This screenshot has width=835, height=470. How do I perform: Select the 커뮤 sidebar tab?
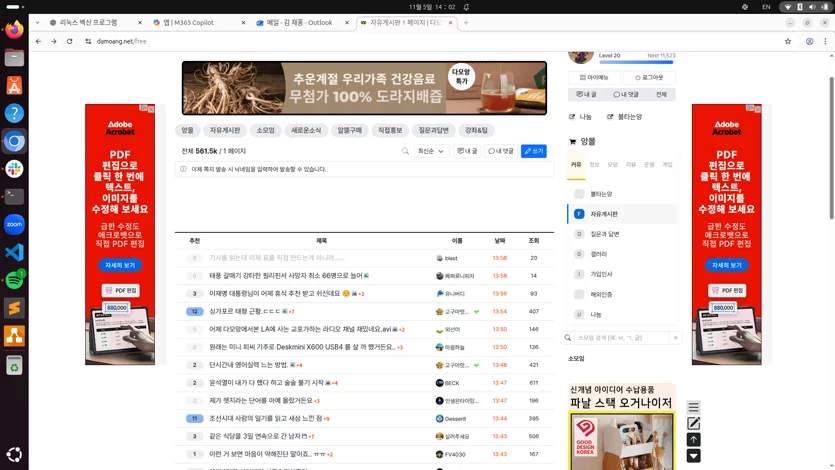click(x=576, y=165)
